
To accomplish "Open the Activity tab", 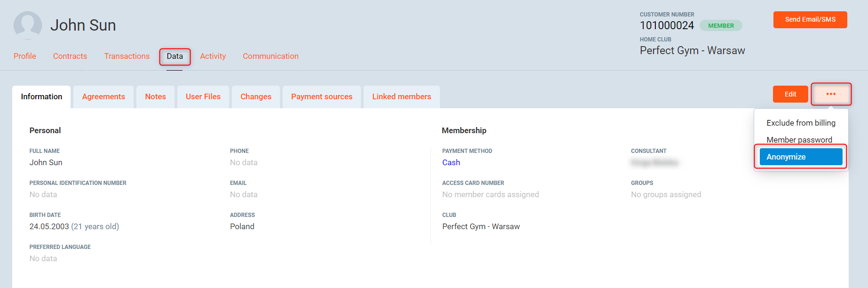I will click(213, 56).
